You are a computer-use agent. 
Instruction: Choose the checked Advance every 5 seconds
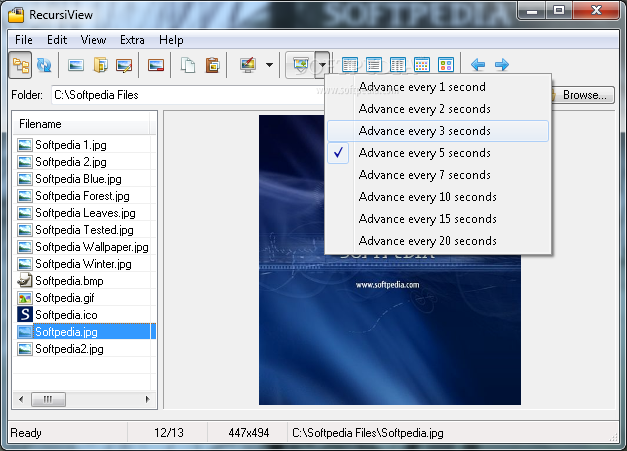pyautogui.click(x=438, y=153)
